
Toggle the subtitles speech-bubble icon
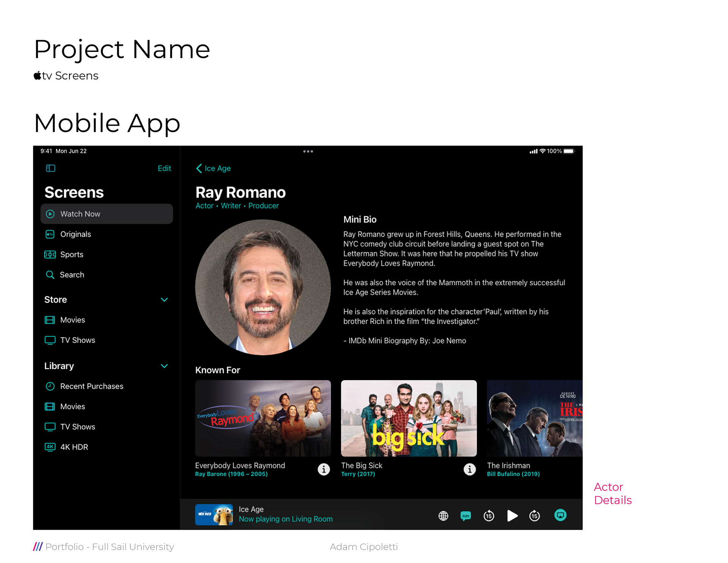[x=466, y=516]
